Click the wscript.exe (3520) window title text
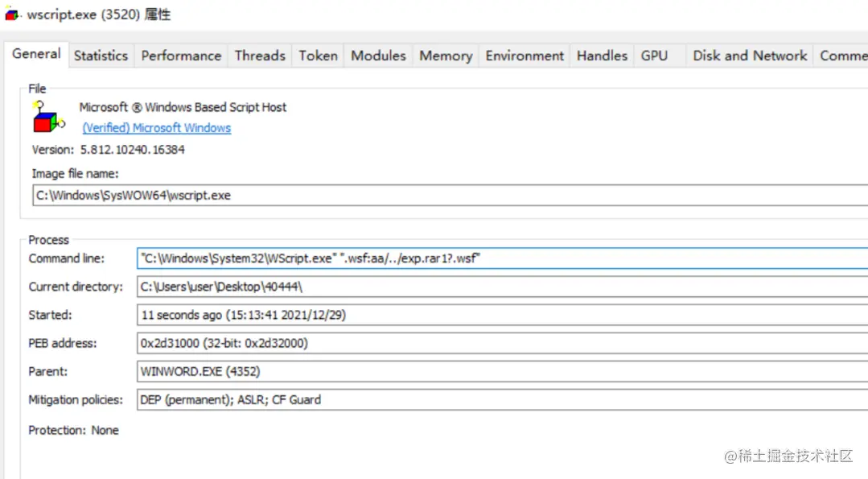The width and height of the screenshot is (868, 479). pyautogui.click(x=99, y=14)
